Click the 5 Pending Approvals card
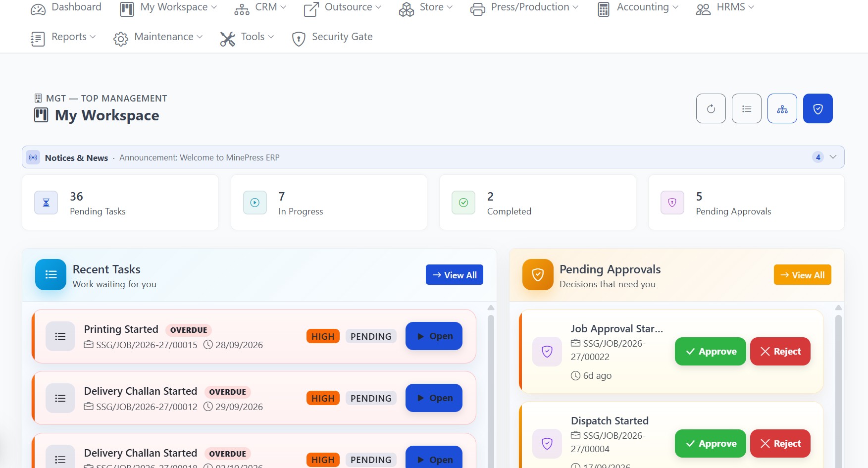 (746, 203)
